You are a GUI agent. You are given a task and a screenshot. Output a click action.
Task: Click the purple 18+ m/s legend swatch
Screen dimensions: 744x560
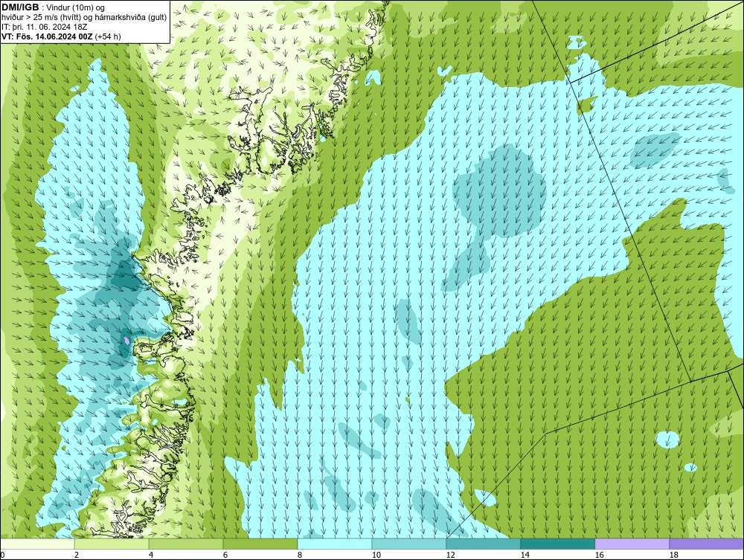pyautogui.click(x=707, y=544)
